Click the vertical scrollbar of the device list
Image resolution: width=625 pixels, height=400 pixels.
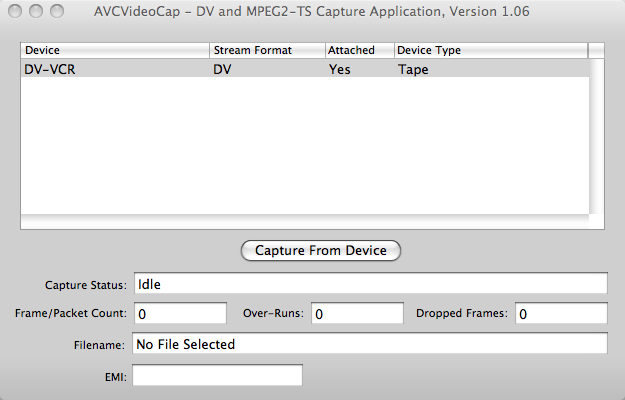point(597,136)
